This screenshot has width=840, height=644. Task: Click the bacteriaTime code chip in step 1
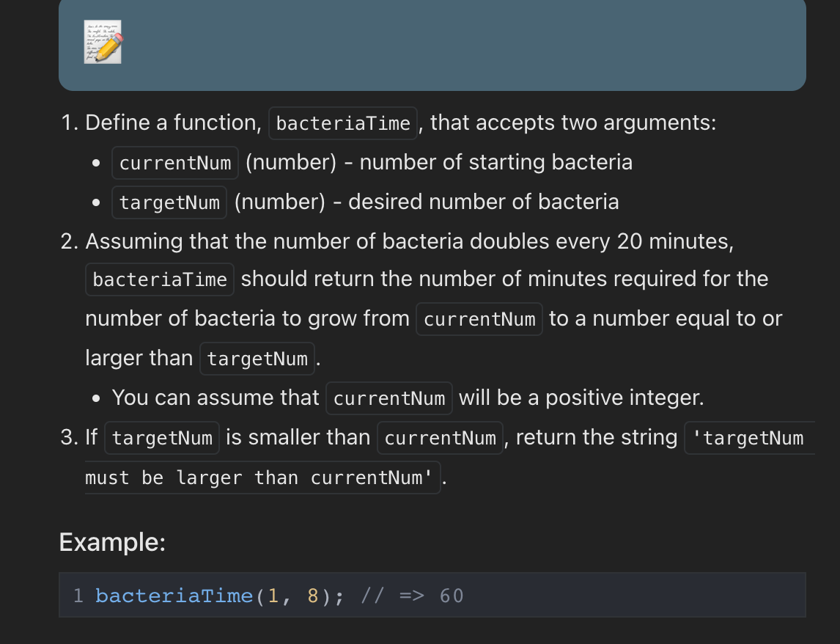tap(343, 123)
